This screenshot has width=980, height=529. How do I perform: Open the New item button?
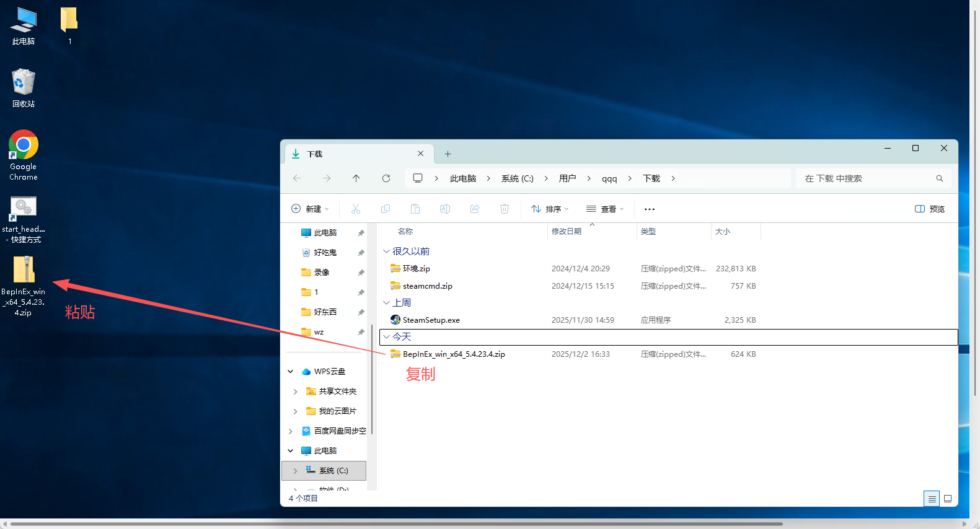click(310, 209)
